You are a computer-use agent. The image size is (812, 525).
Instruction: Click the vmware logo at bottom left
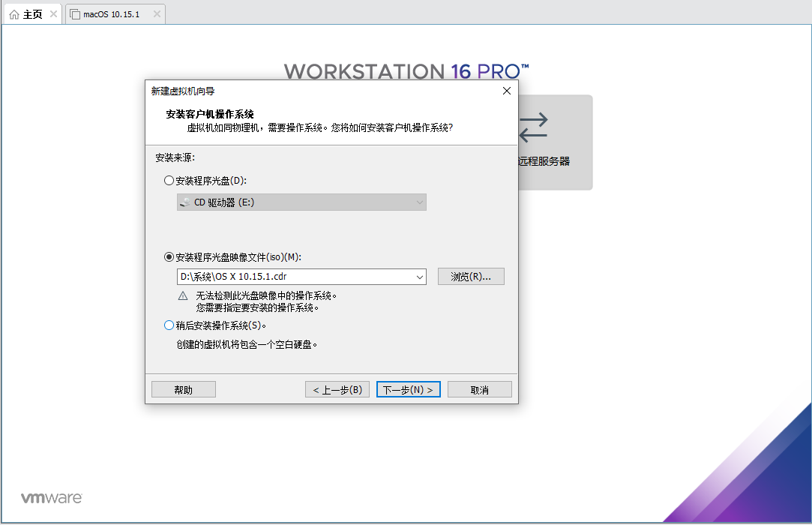pyautogui.click(x=51, y=498)
